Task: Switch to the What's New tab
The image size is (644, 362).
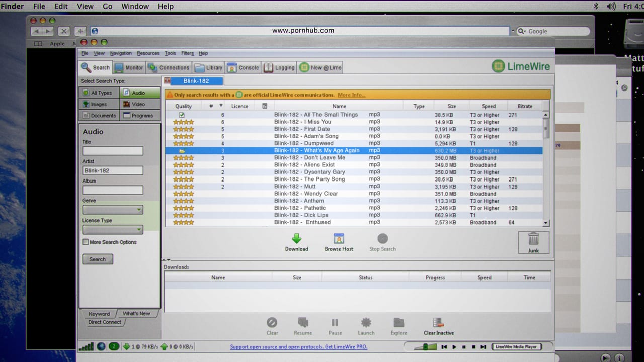Action: coord(136,313)
